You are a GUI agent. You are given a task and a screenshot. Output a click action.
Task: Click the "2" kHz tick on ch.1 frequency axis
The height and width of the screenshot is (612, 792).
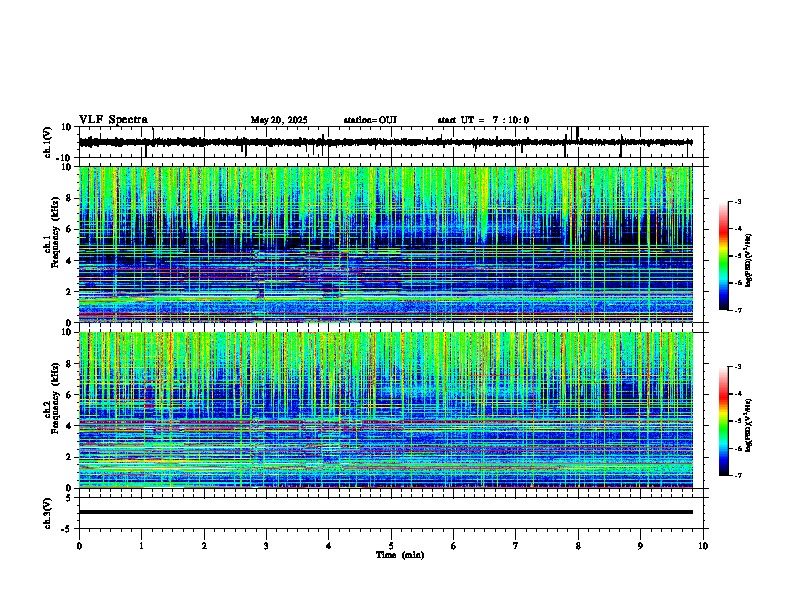click(69, 291)
